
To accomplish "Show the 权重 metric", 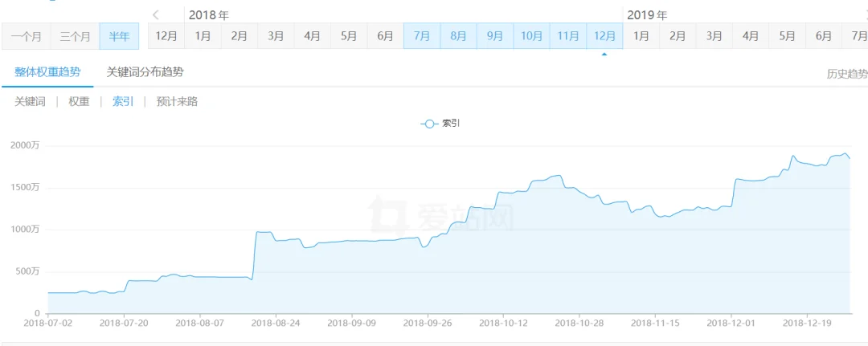I will pyautogui.click(x=79, y=102).
